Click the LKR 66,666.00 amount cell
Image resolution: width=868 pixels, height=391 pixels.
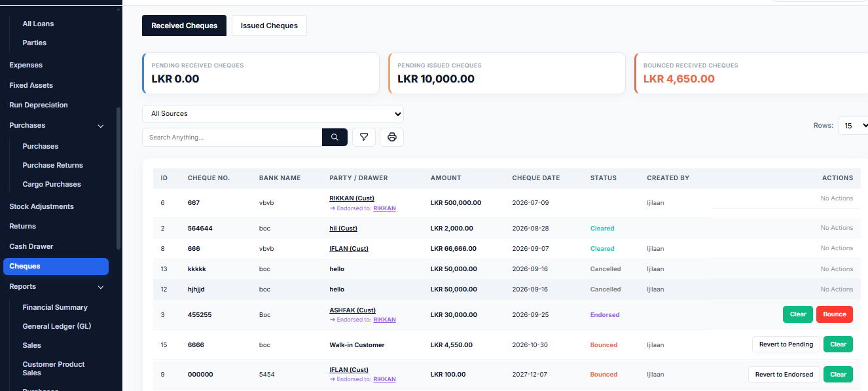point(454,249)
